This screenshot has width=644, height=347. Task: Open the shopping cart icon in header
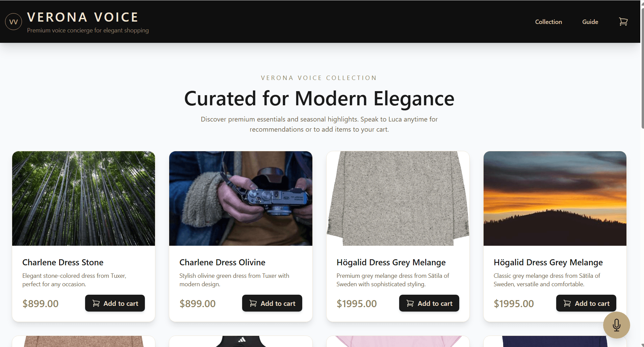pyautogui.click(x=623, y=22)
